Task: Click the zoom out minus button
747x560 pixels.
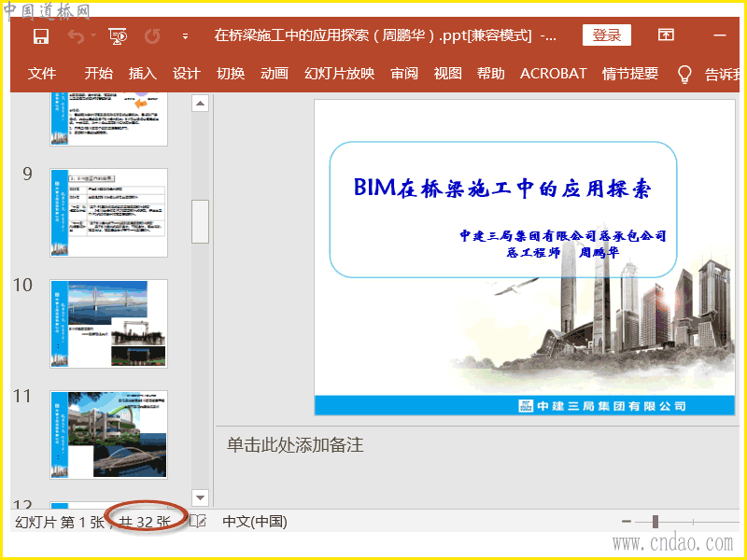Action: click(x=627, y=522)
